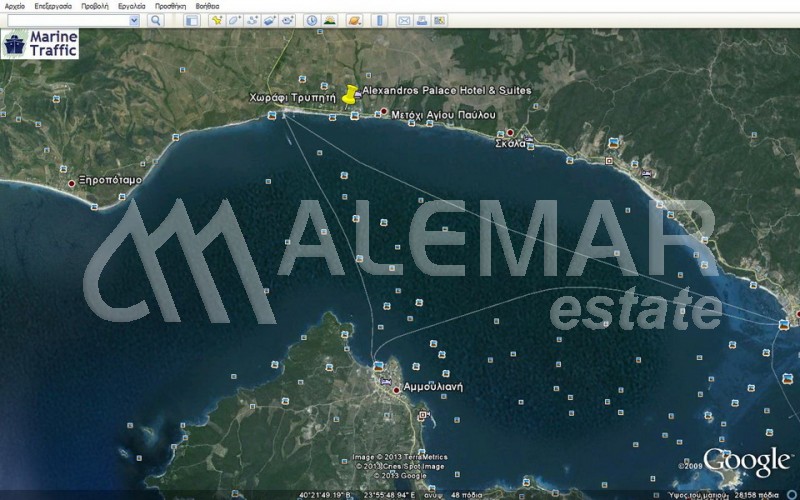Viewport: 800px width, 500px height.
Task: Click the record a tour icon
Action: click(287, 20)
